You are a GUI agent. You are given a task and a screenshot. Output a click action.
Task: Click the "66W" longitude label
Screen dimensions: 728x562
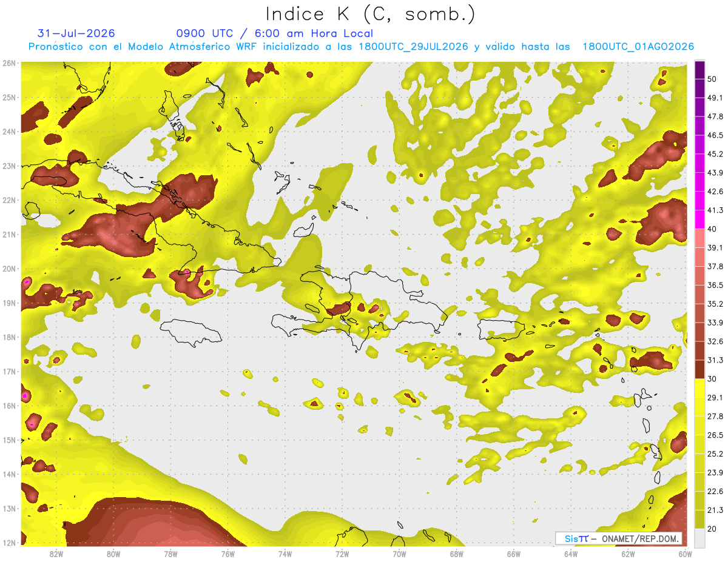pos(514,554)
